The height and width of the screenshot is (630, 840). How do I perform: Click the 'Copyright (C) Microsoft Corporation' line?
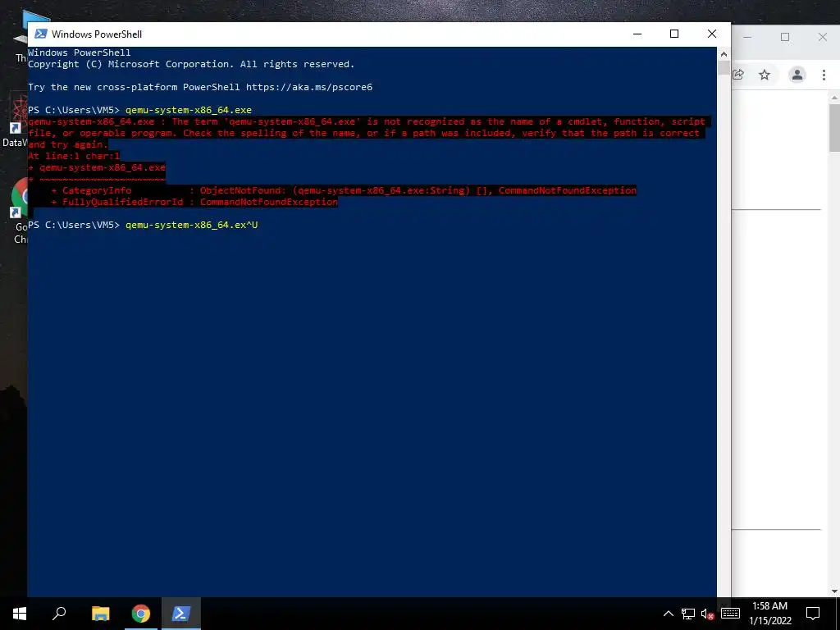[191, 64]
